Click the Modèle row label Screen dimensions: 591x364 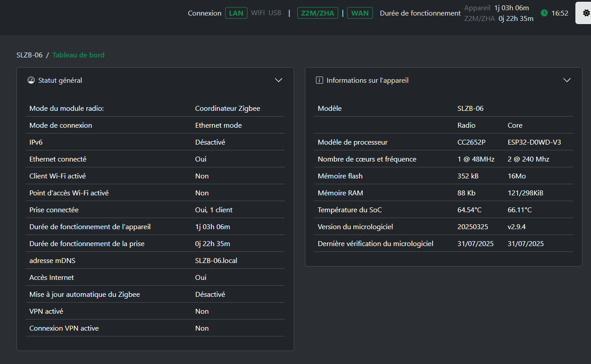(x=330, y=109)
